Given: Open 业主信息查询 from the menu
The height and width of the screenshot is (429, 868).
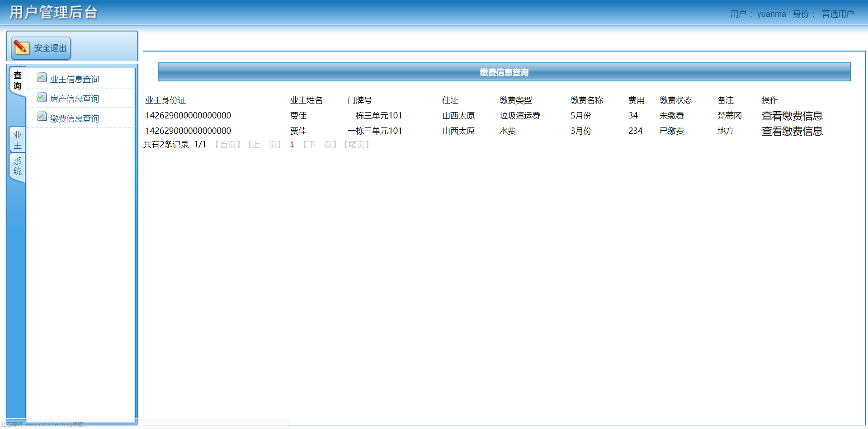Looking at the screenshot, I should tap(75, 78).
